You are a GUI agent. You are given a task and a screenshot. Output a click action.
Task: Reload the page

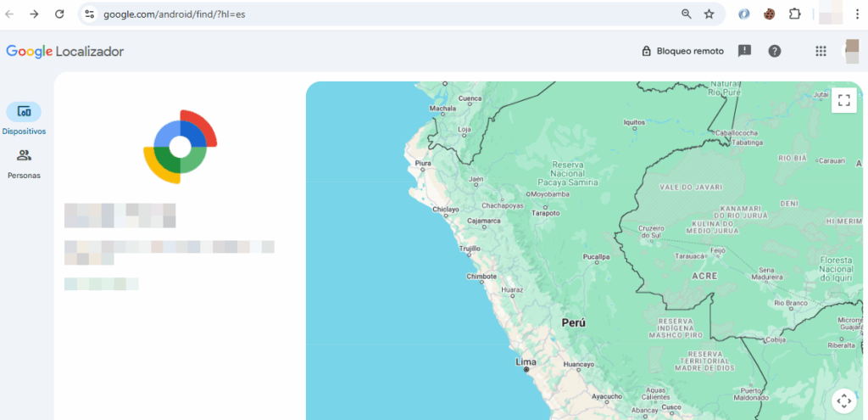tap(59, 14)
